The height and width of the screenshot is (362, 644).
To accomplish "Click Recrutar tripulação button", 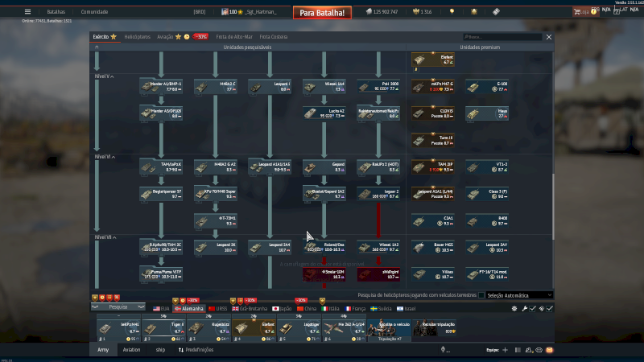I will click(435, 329).
